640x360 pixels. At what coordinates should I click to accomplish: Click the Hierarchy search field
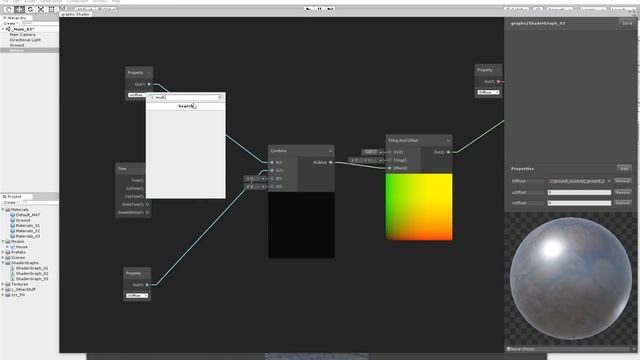coord(40,24)
